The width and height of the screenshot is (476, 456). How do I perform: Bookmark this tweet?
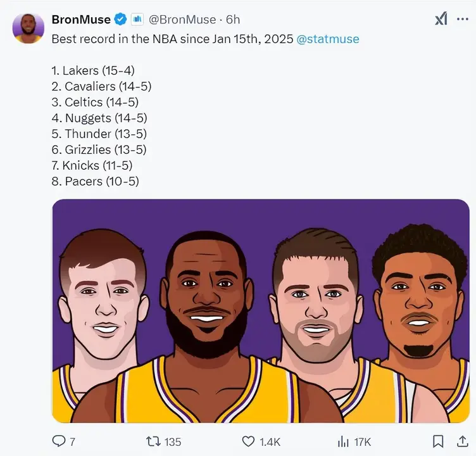pos(438,441)
